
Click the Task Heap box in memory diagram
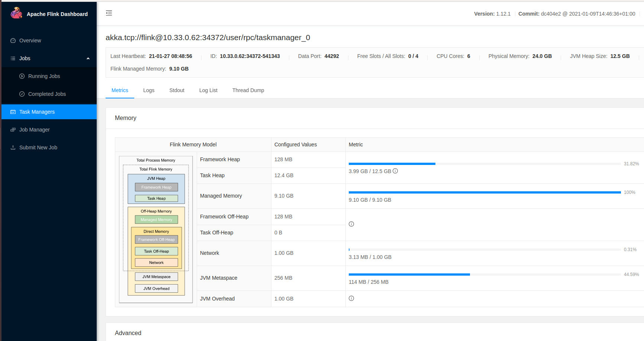tap(156, 198)
